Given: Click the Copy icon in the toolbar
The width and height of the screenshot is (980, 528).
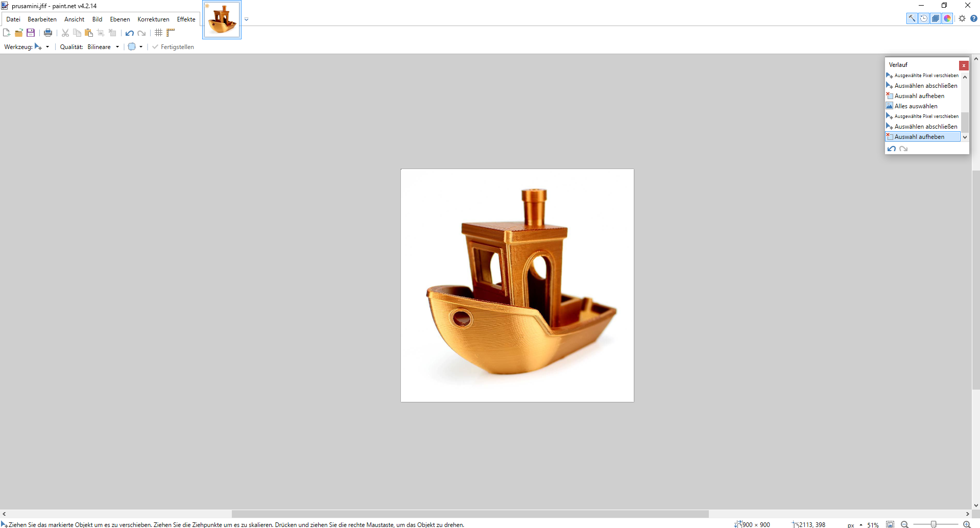Looking at the screenshot, I should [x=77, y=33].
